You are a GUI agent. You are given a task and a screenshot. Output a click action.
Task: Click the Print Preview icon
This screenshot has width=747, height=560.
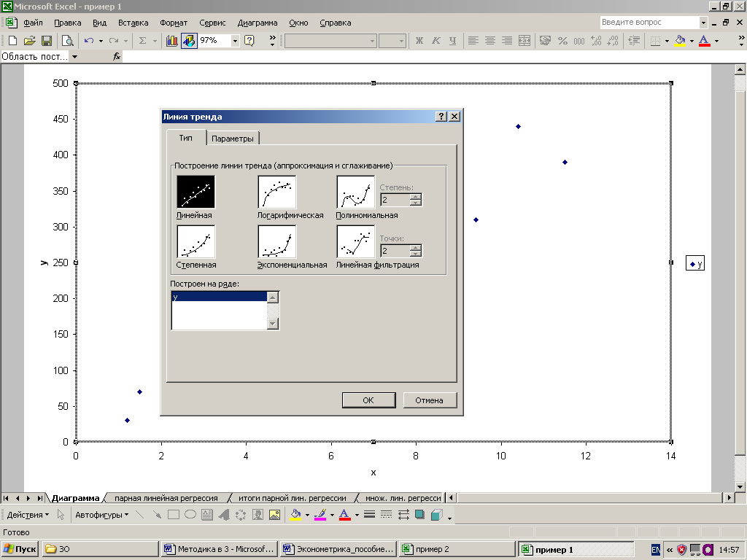(67, 41)
